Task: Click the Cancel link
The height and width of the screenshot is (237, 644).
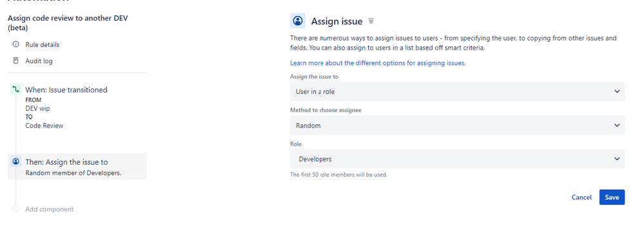Action: coord(581,197)
